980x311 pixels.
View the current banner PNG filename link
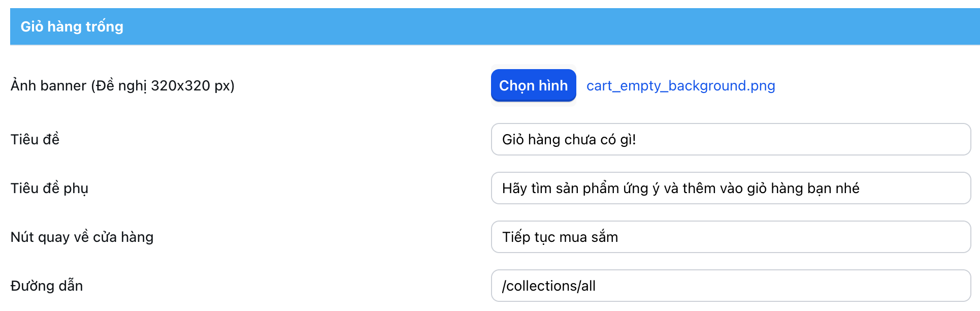(680, 85)
